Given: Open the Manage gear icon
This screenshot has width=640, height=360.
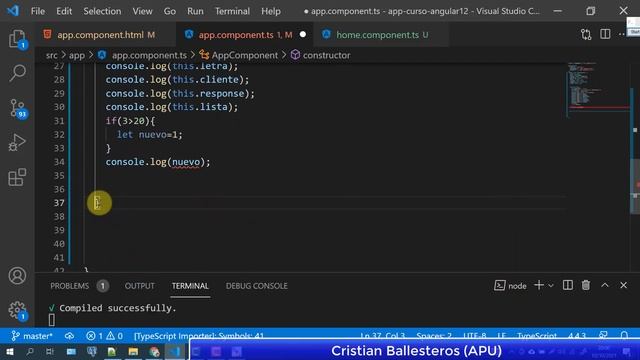Looking at the screenshot, I should point(17,310).
